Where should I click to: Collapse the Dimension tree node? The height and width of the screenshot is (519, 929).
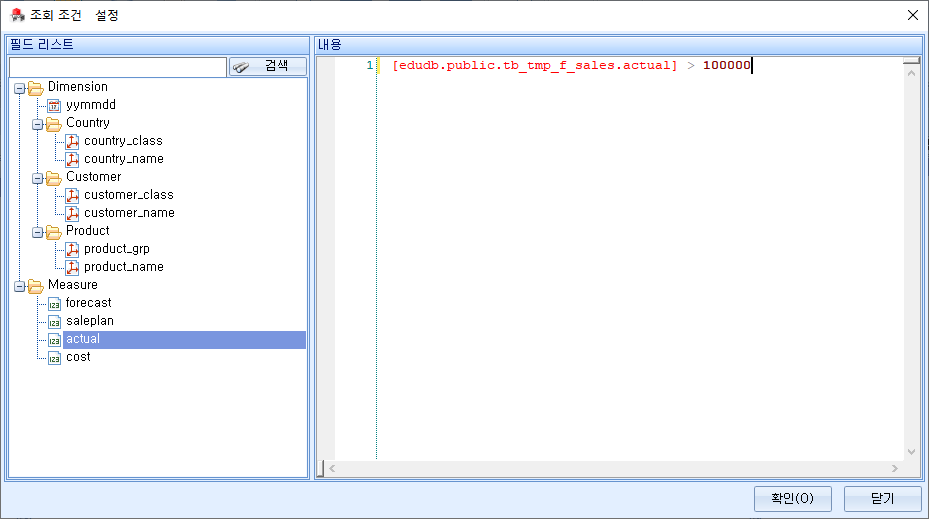pyautogui.click(x=20, y=88)
